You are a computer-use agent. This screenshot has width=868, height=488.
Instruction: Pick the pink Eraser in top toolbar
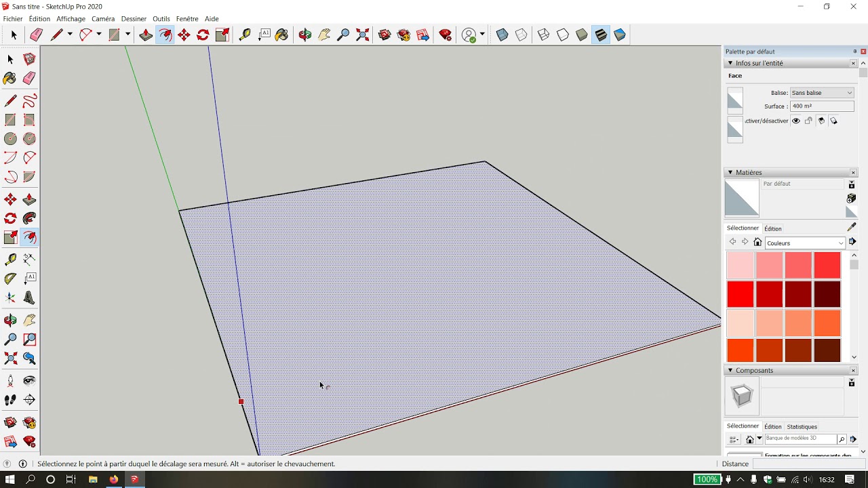point(36,35)
